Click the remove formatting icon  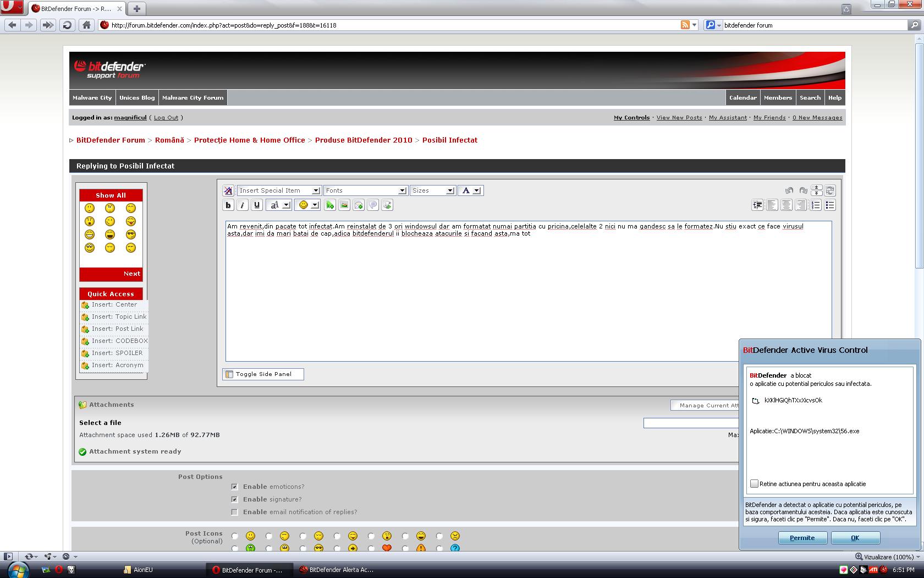coord(228,190)
